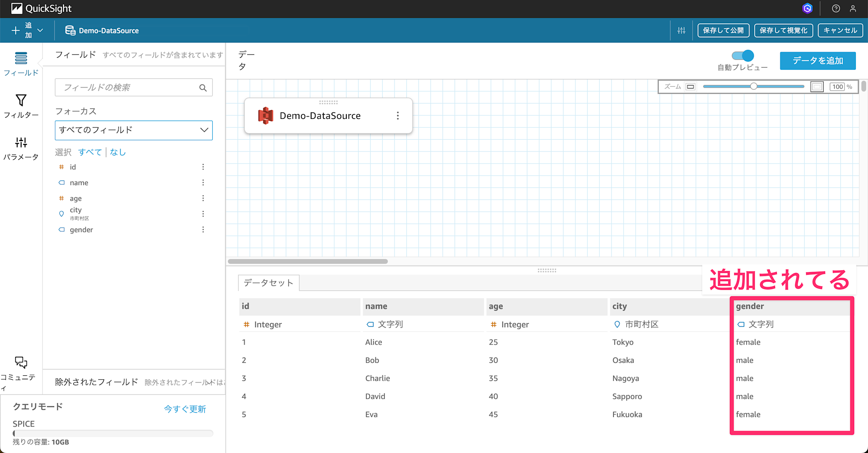The height and width of the screenshot is (453, 868).
Task: Deselect fields with なし link
Action: (118, 152)
